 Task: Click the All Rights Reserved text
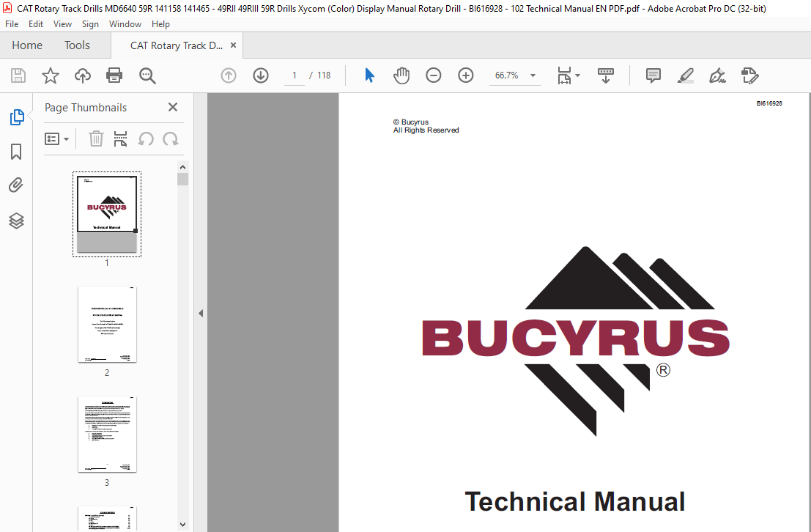pyautogui.click(x=426, y=130)
